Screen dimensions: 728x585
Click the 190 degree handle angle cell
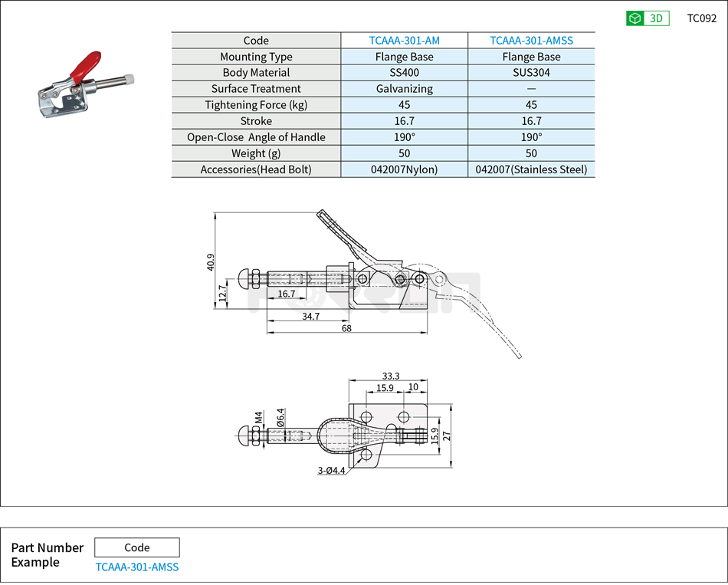point(405,136)
